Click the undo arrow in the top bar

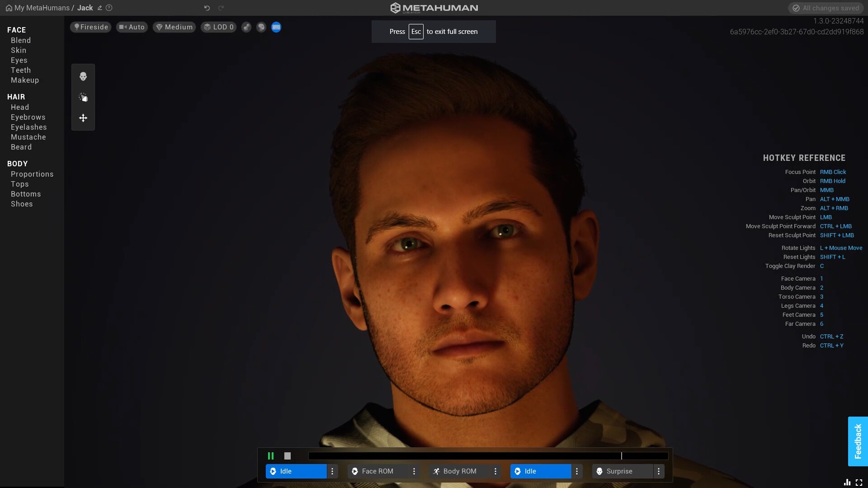pyautogui.click(x=207, y=8)
